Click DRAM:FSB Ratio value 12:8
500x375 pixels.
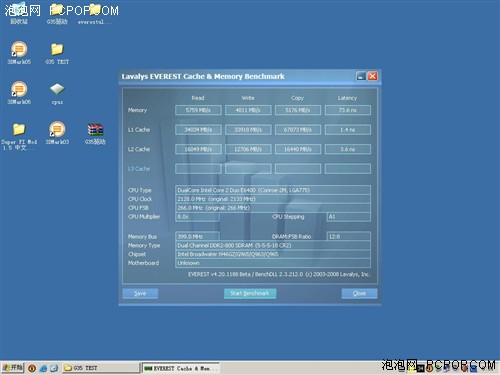tap(348, 236)
